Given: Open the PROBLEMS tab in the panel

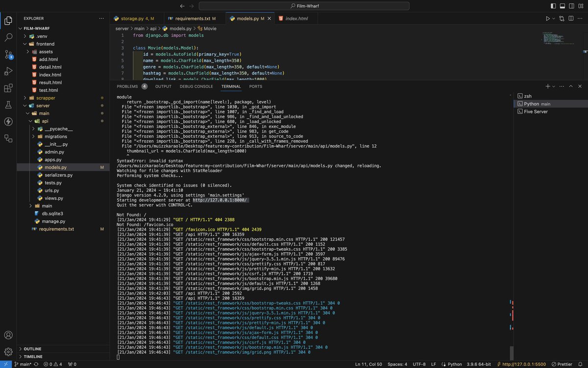Looking at the screenshot, I should pos(127,86).
